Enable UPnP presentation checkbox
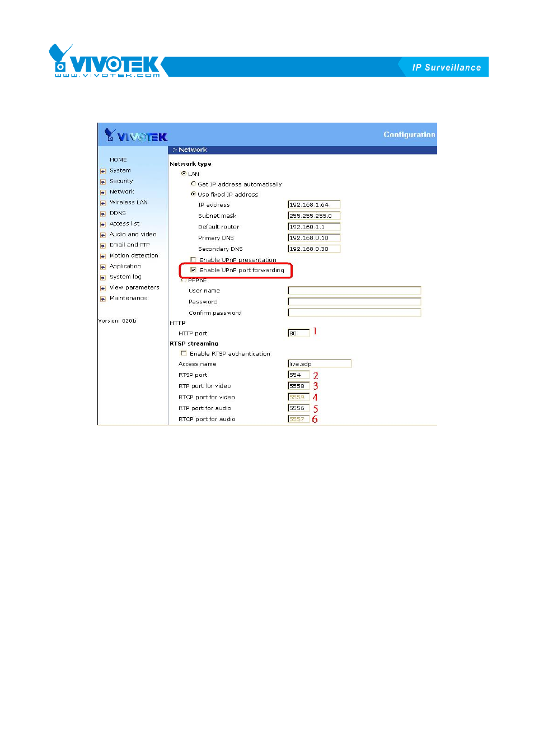The height and width of the screenshot is (756, 534). 193,260
